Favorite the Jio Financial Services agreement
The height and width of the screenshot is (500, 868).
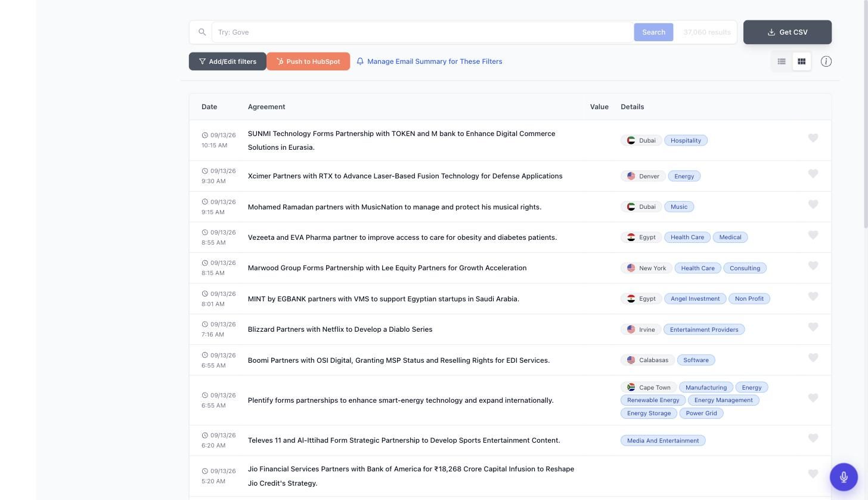813,474
